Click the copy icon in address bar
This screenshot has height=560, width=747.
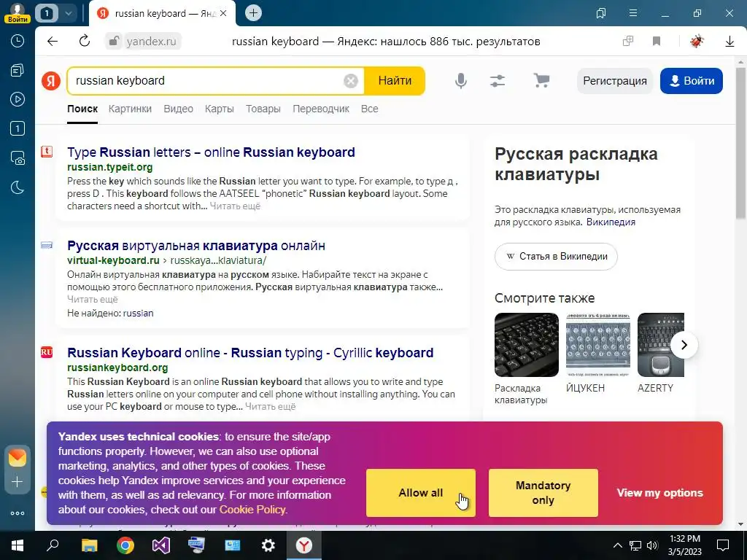[628, 42]
